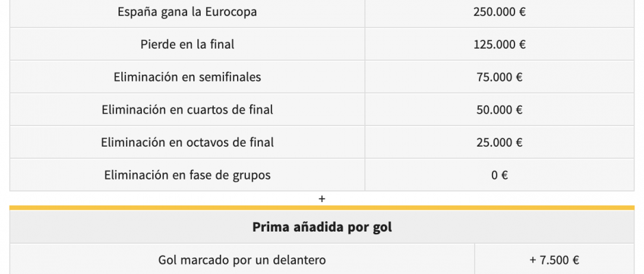The image size is (644, 274).
Task: Select the 'España gana la Eurocopa' cell
Action: click(x=187, y=12)
